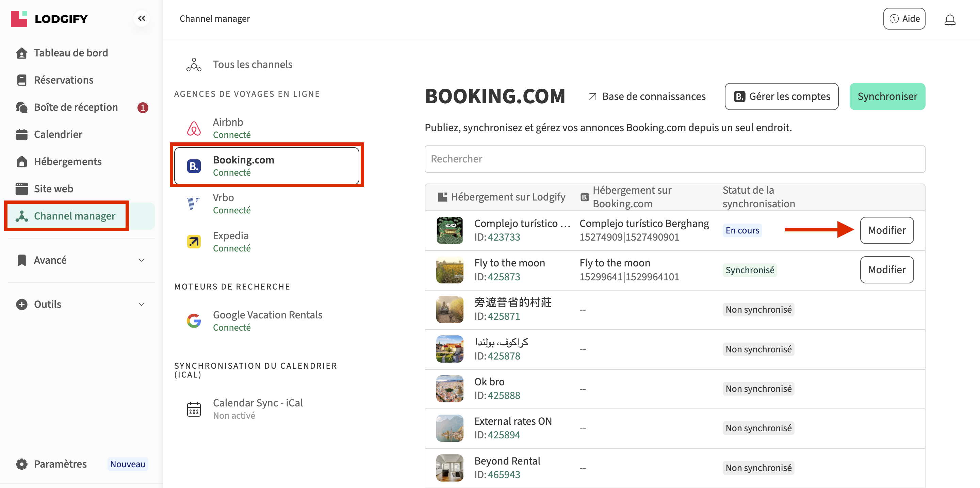Screen dimensions: 980x488
Task: Expand the Avancé menu chevron
Action: [142, 260]
